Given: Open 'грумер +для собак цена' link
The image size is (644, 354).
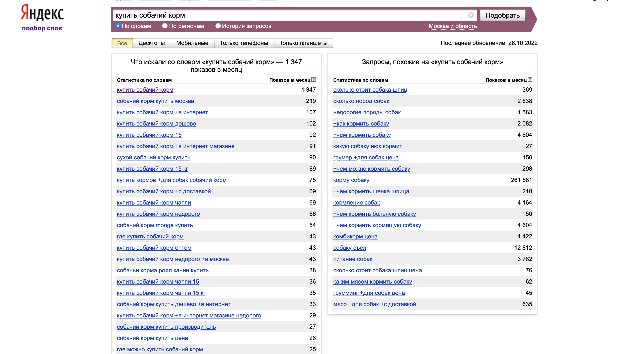Looking at the screenshot, I should (x=366, y=157).
